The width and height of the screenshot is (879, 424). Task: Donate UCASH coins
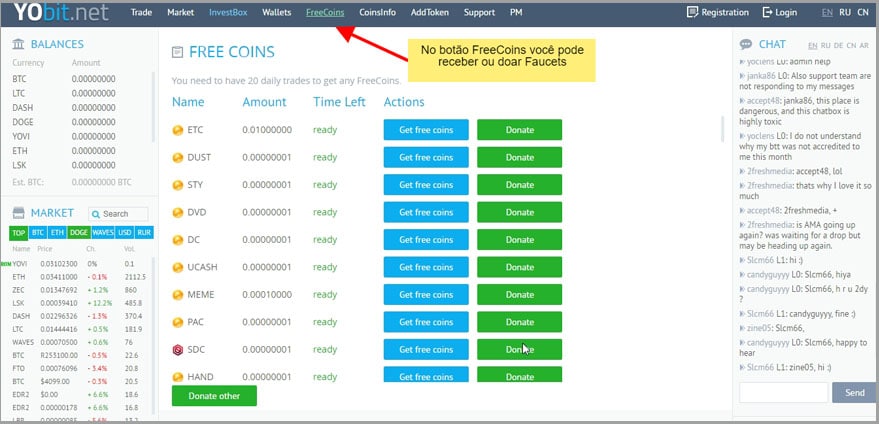(520, 268)
